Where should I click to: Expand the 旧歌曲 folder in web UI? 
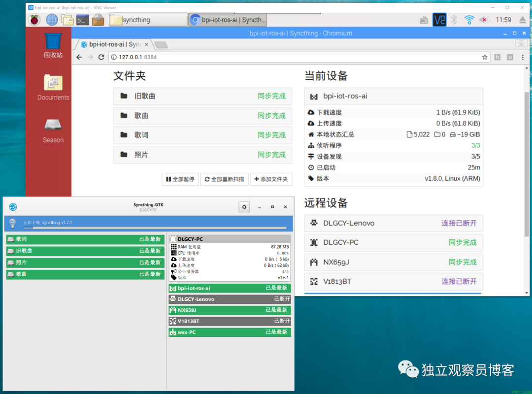pyautogui.click(x=202, y=96)
